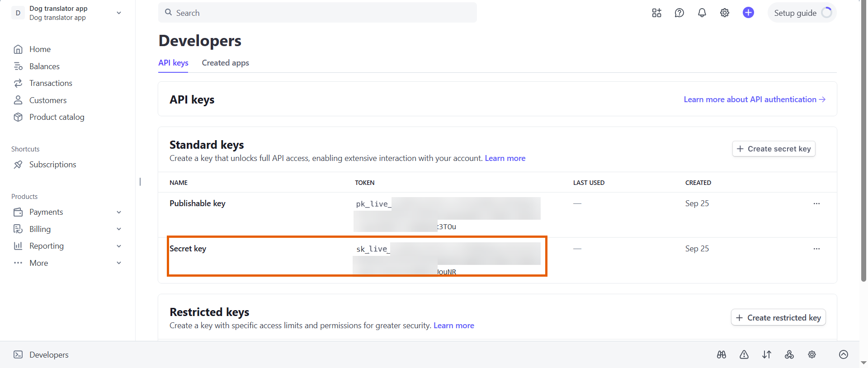Screen dimensions: 868x368
Task: Open Publishable key overflow menu
Action: tap(816, 203)
